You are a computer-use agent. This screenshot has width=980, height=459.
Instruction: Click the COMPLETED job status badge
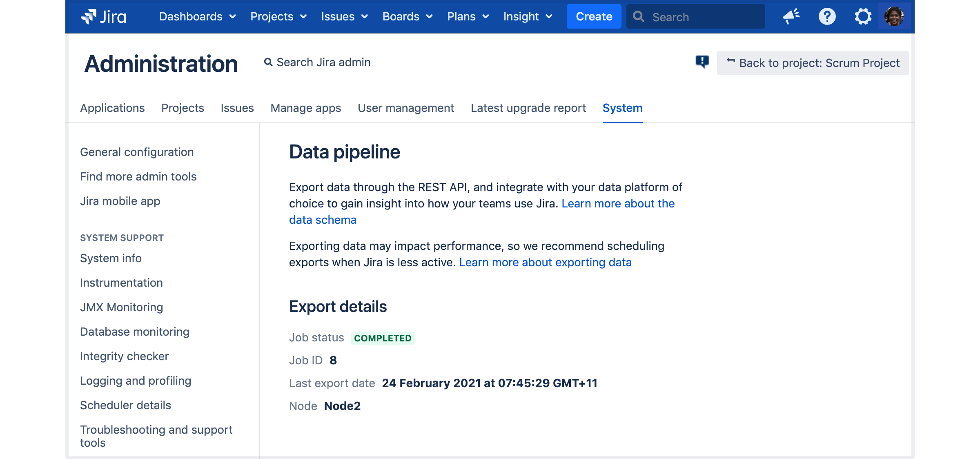pos(383,338)
